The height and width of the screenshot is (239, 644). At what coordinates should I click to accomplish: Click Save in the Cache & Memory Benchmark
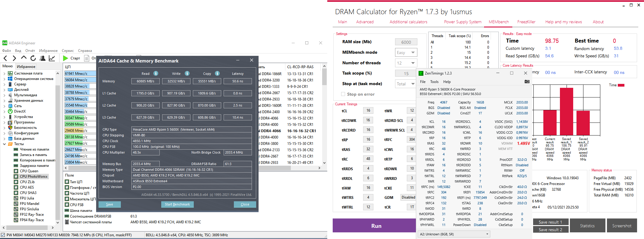[110, 204]
